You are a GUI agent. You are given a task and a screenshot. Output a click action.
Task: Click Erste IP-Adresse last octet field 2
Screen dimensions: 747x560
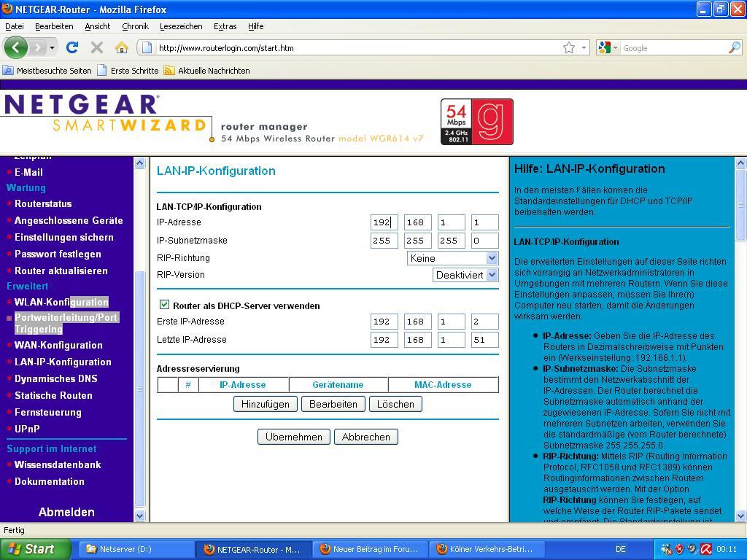484,322
